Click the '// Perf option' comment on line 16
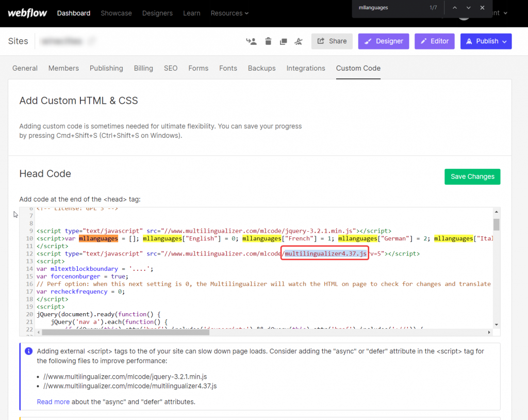The width and height of the screenshot is (528, 420). click(x=263, y=284)
